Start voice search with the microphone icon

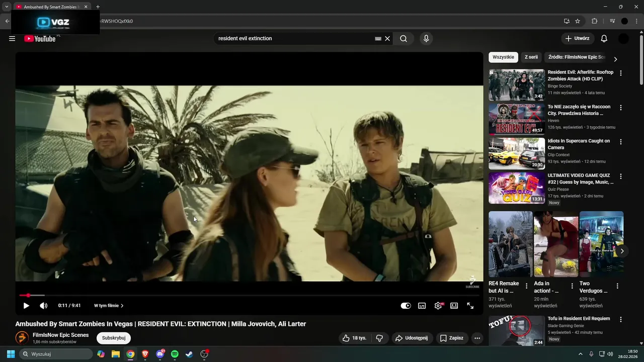tap(426, 39)
